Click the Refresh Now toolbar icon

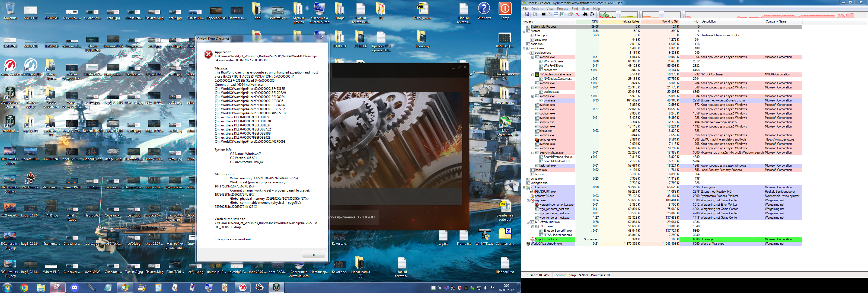(x=535, y=14)
